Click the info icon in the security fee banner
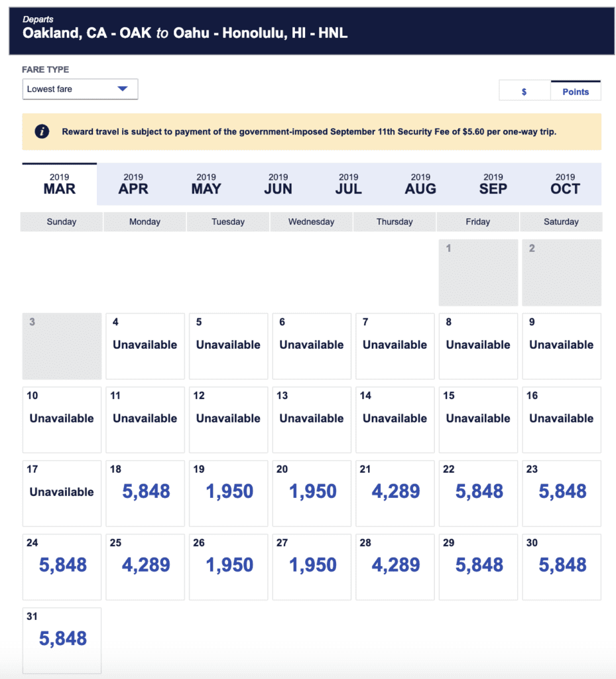Screen dimensions: 616x679 click(42, 131)
